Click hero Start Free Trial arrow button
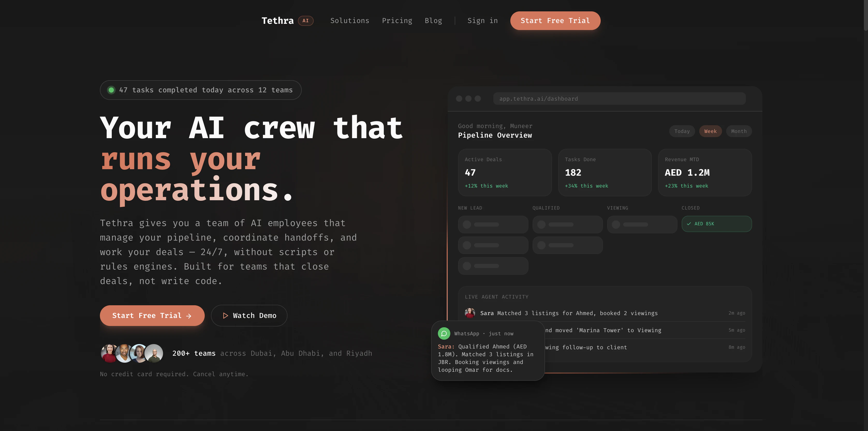This screenshot has height=431, width=868. click(152, 316)
